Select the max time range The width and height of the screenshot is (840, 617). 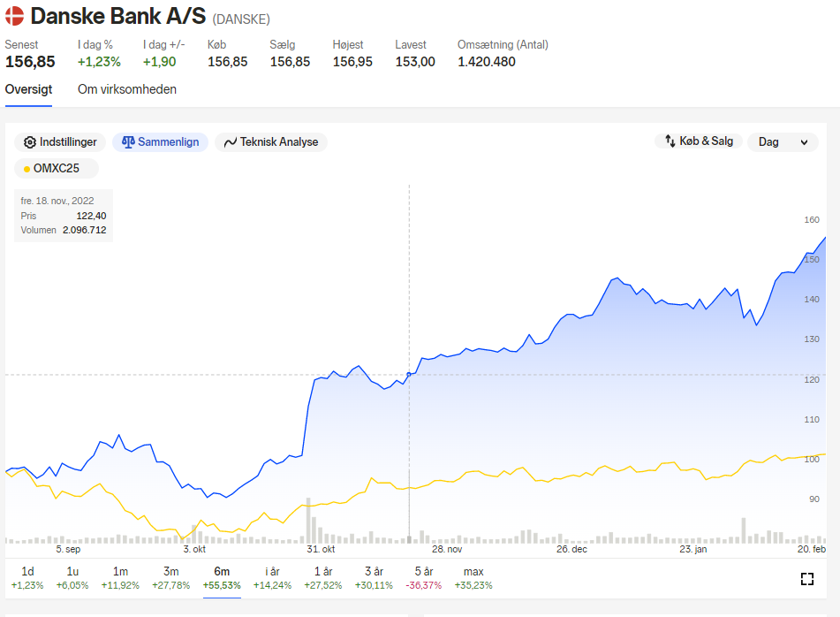point(473,578)
